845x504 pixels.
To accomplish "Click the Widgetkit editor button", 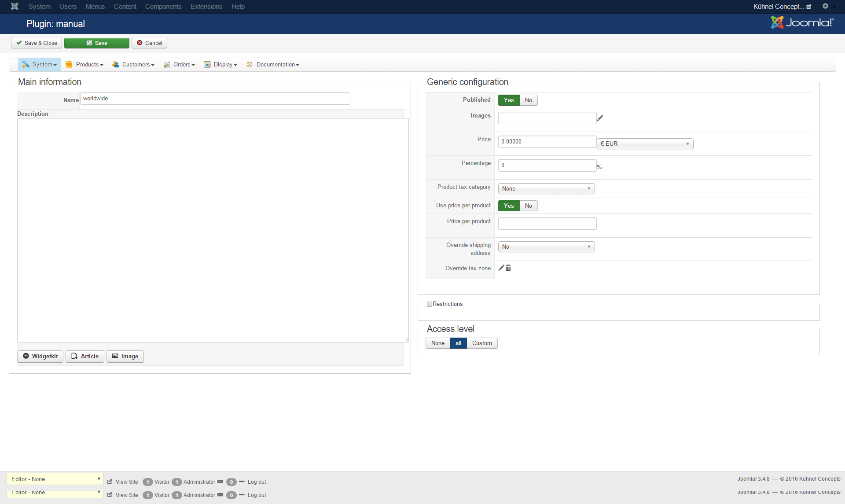I will tap(40, 356).
